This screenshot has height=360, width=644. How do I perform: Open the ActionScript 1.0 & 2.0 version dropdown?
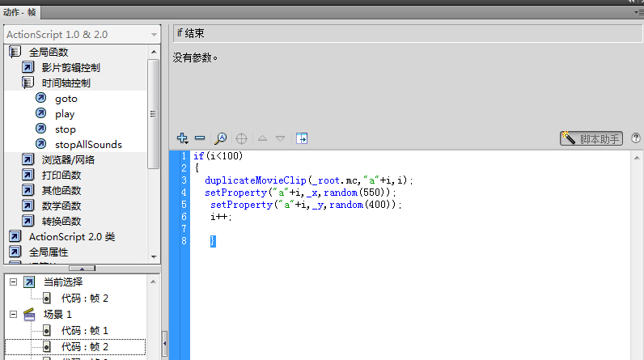(83, 35)
